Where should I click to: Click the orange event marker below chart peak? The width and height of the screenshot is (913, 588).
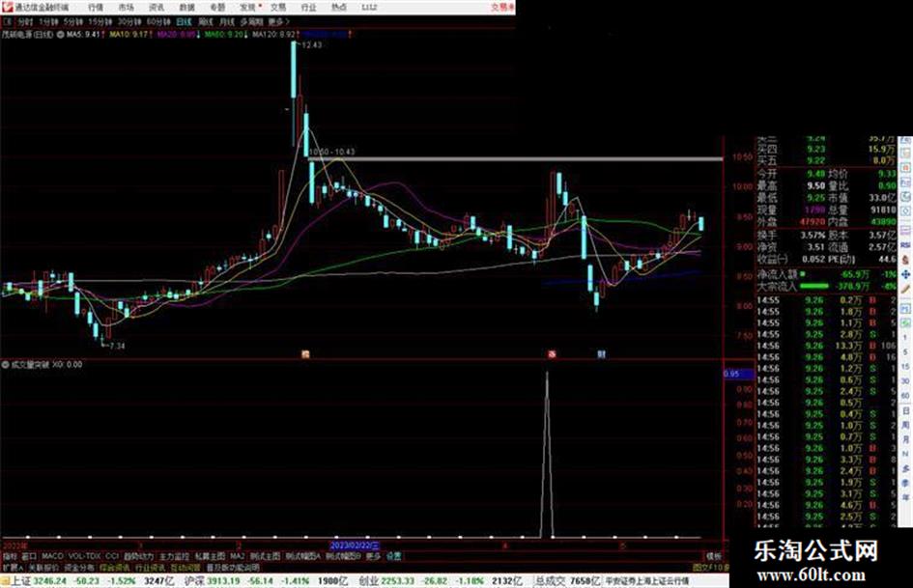(x=305, y=354)
